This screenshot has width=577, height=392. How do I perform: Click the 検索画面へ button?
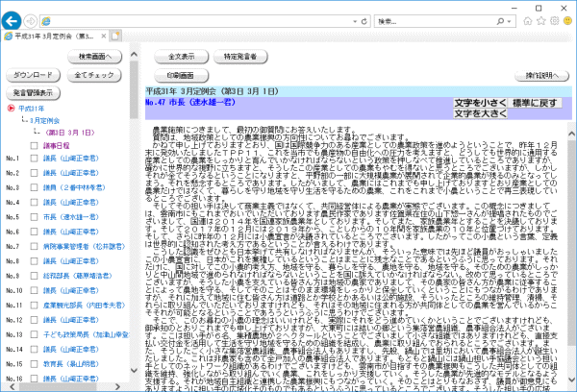point(95,57)
